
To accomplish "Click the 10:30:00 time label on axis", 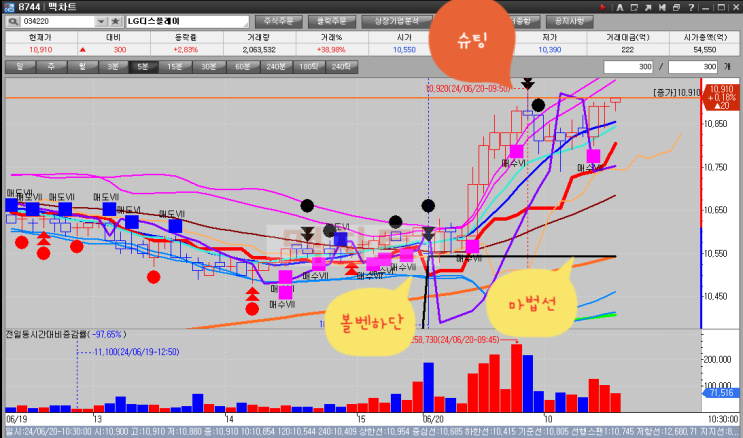I will point(723,419).
